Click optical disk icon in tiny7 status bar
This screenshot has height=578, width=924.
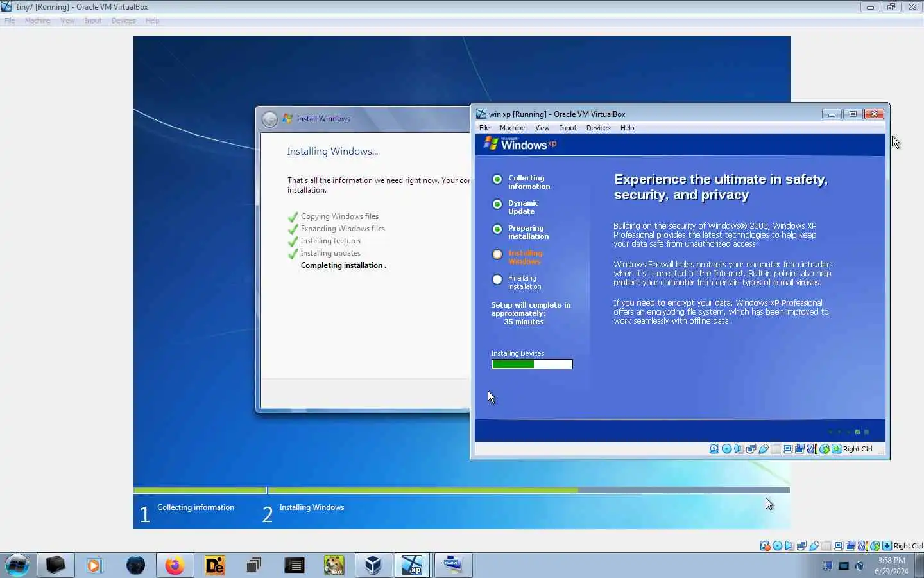(x=777, y=546)
